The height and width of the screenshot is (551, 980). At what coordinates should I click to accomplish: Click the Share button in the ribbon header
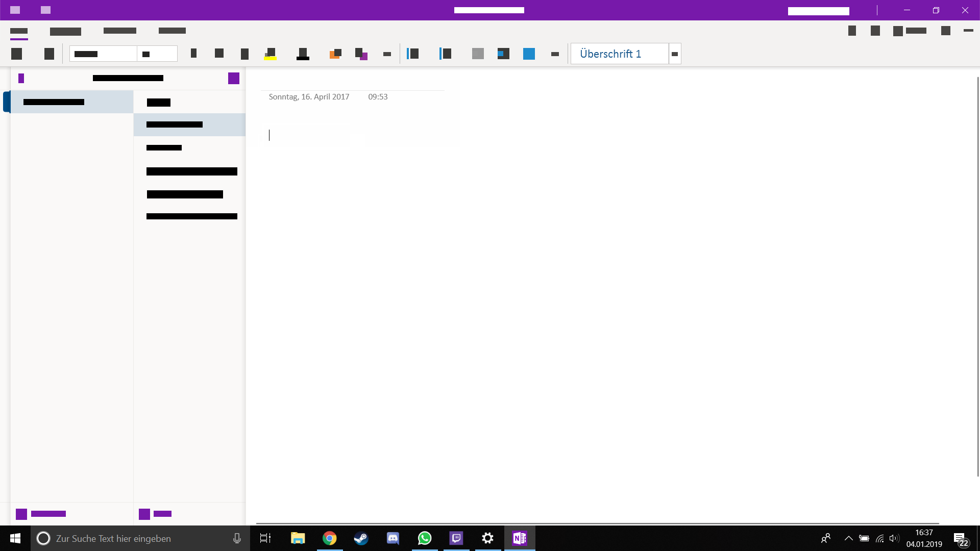coord(910,31)
